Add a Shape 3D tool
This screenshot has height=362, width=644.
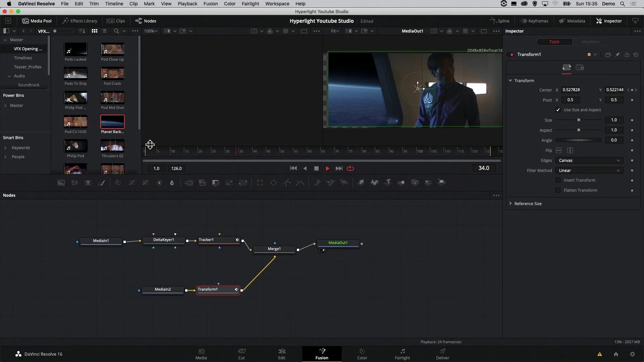point(374,182)
